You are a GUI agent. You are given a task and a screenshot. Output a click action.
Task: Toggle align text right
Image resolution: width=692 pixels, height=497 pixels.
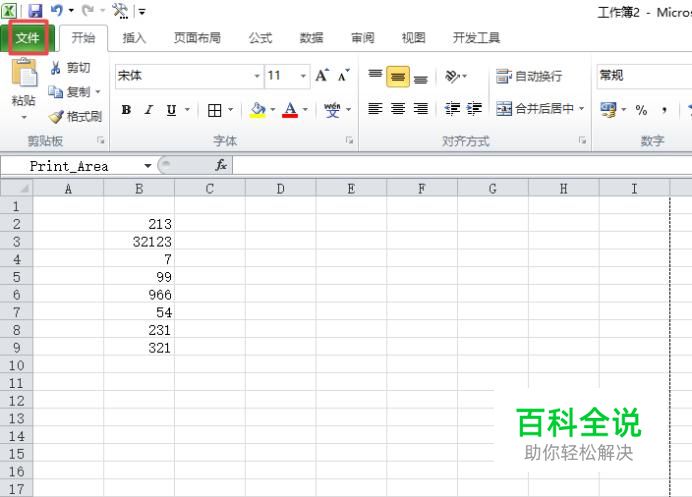point(421,109)
